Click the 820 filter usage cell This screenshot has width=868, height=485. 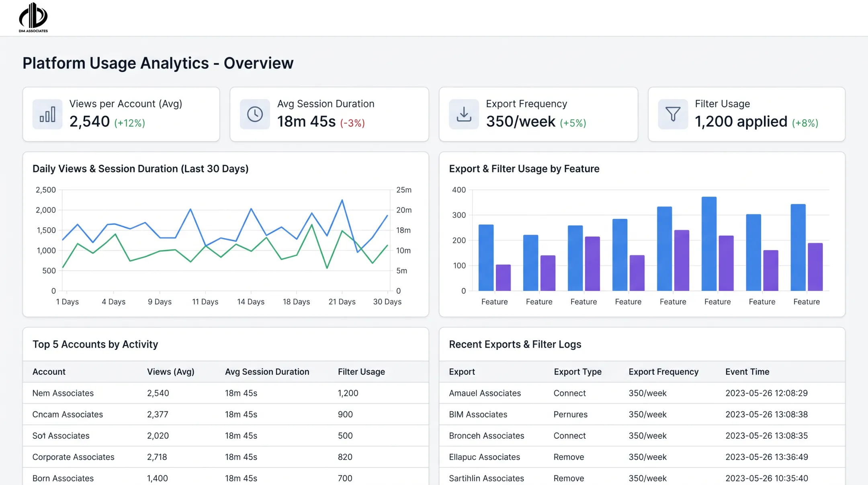coord(345,457)
